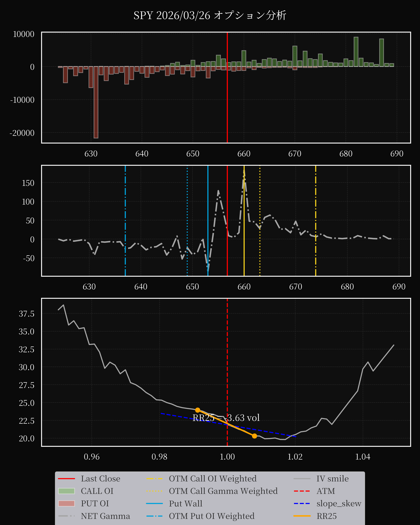This screenshot has width=420, height=525.
Task: Click the slope_skew legend label
Action: (x=339, y=504)
